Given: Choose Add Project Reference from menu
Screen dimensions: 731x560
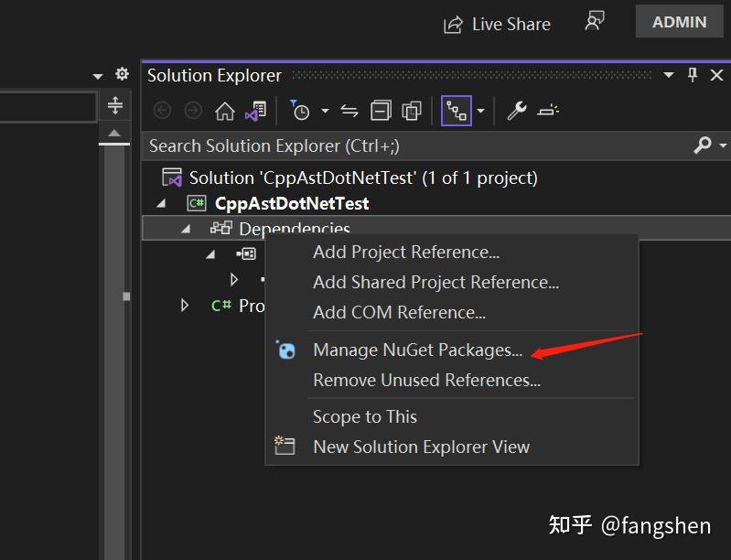Looking at the screenshot, I should (x=406, y=252).
